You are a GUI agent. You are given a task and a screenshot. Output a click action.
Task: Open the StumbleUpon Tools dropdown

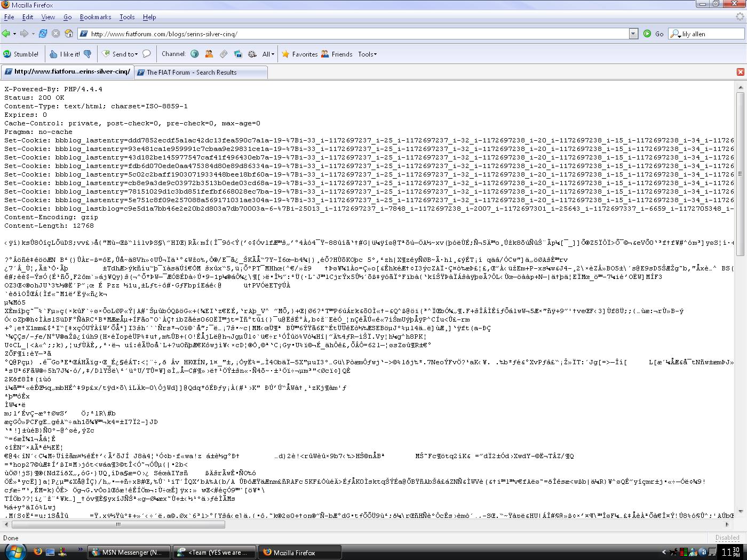[367, 54]
